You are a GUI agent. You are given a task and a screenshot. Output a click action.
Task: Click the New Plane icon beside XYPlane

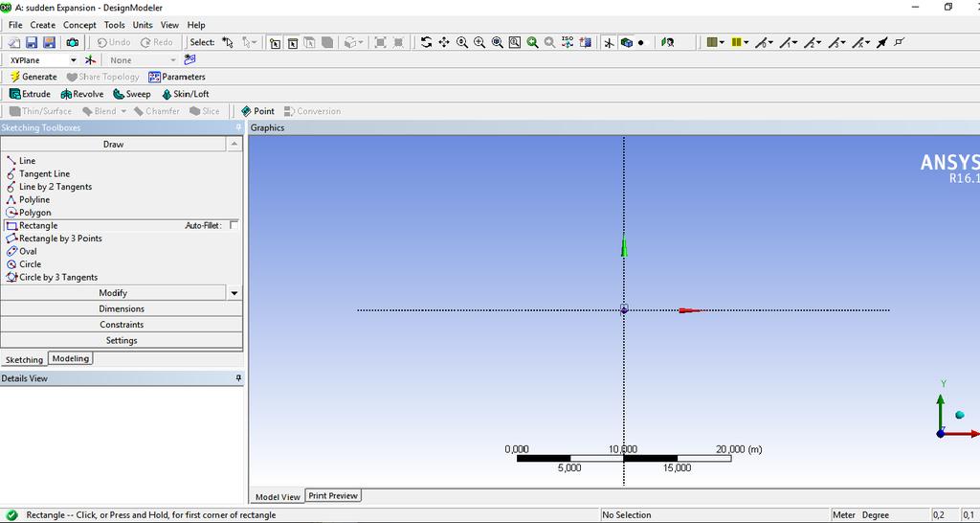coord(91,60)
